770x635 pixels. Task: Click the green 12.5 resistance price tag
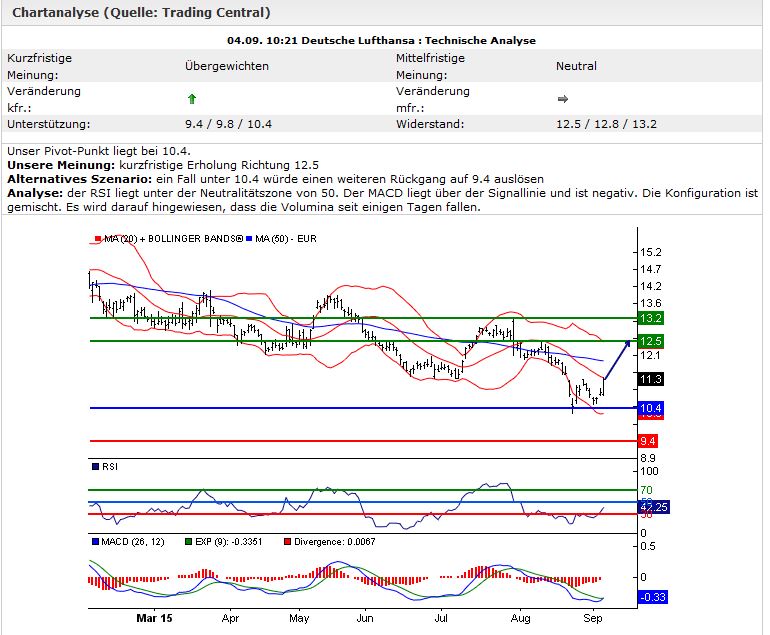pyautogui.click(x=651, y=341)
